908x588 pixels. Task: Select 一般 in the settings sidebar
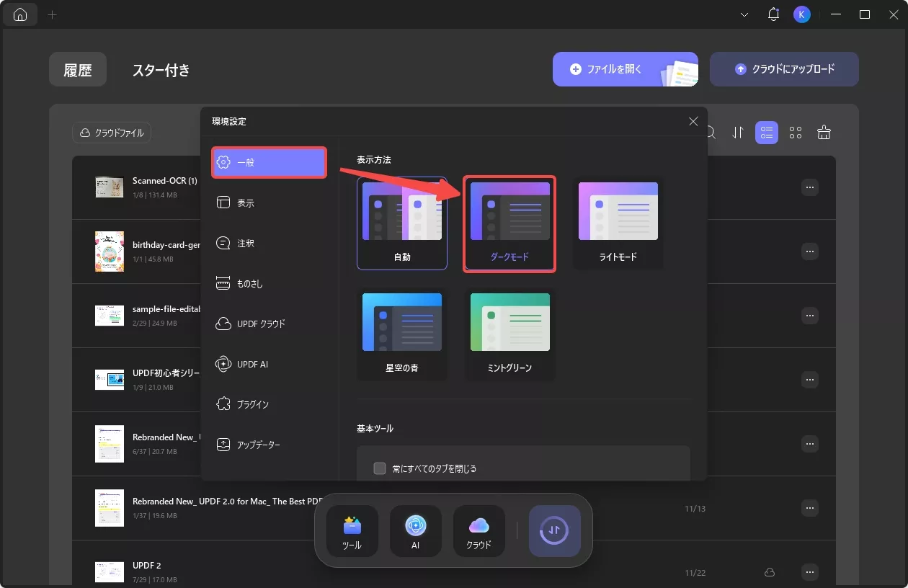(x=269, y=162)
